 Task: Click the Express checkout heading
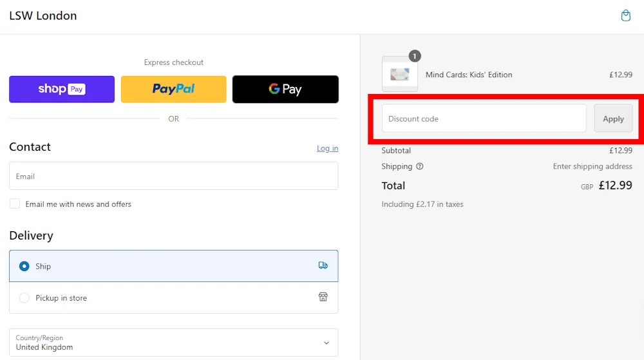[173, 62]
